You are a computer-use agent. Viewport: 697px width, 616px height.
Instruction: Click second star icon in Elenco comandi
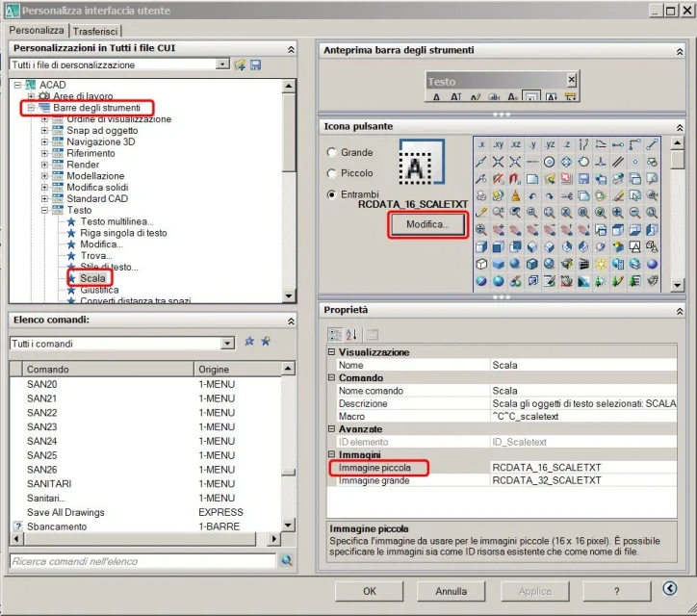266,342
